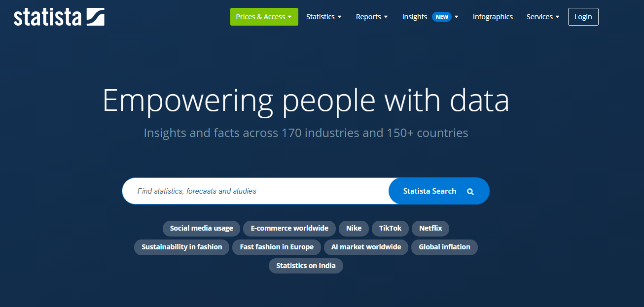The width and height of the screenshot is (644, 307).
Task: Click the Login button
Action: [x=583, y=17]
